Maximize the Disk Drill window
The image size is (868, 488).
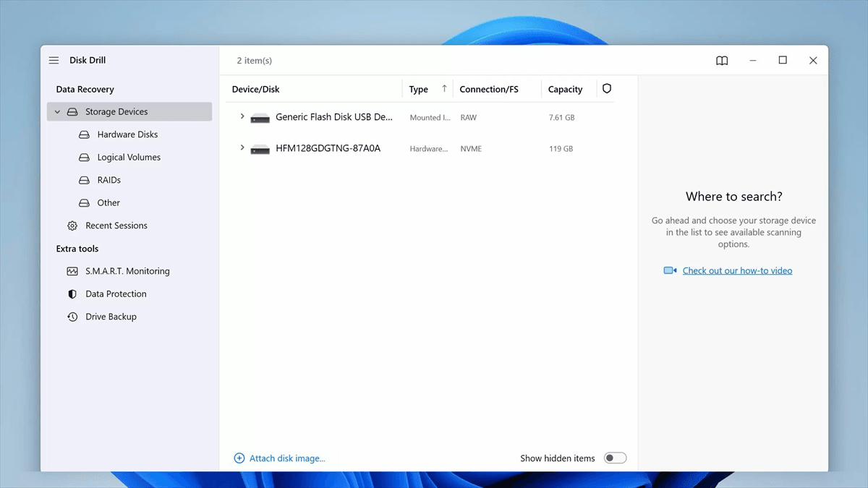click(x=783, y=61)
